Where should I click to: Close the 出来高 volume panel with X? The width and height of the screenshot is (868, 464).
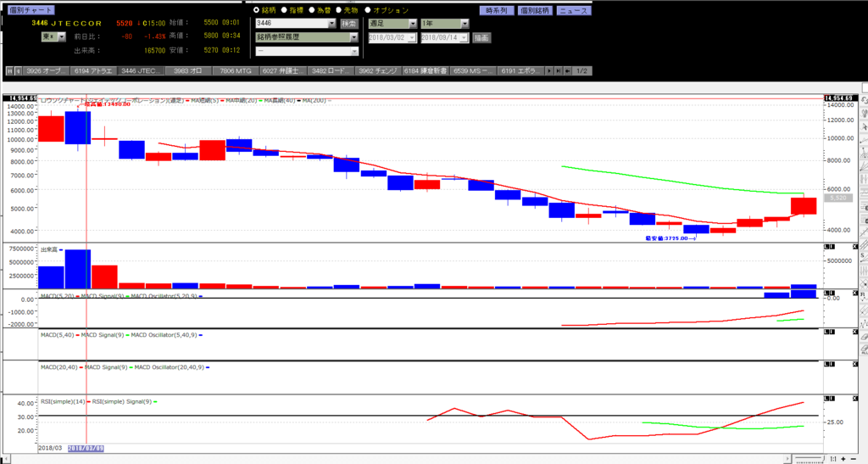click(x=855, y=246)
